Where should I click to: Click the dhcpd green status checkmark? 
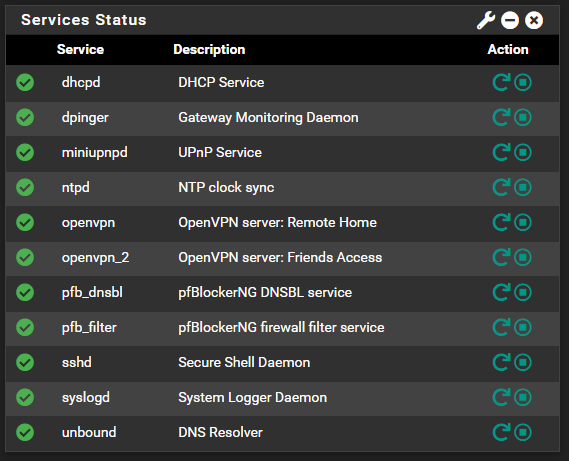[x=25, y=82]
